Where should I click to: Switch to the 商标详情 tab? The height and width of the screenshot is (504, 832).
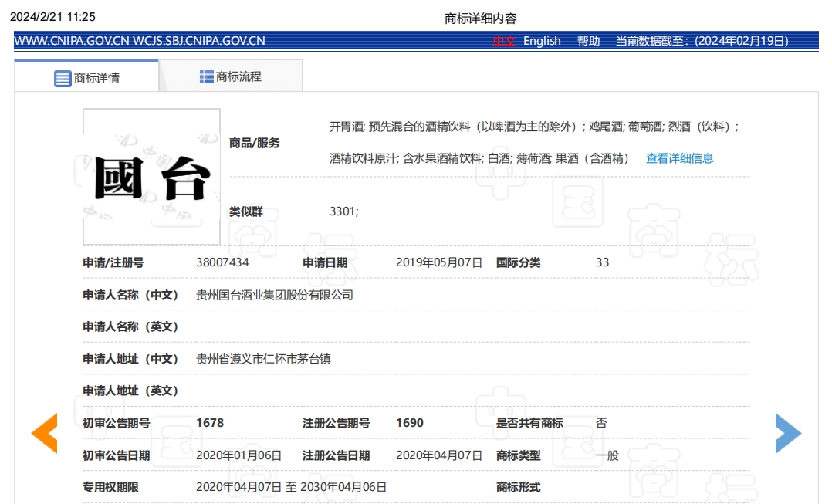point(86,77)
